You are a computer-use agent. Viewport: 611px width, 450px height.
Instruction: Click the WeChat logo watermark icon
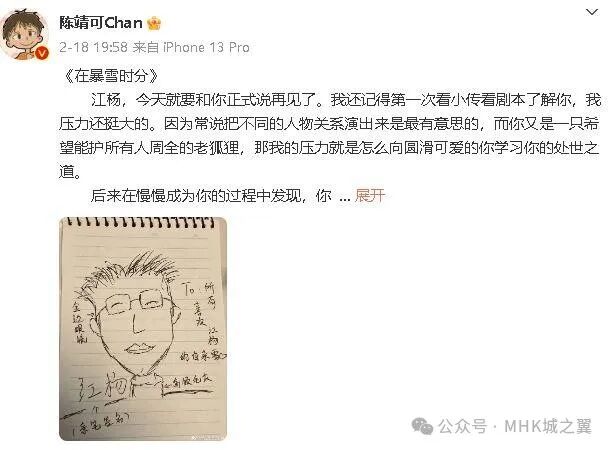(x=422, y=426)
